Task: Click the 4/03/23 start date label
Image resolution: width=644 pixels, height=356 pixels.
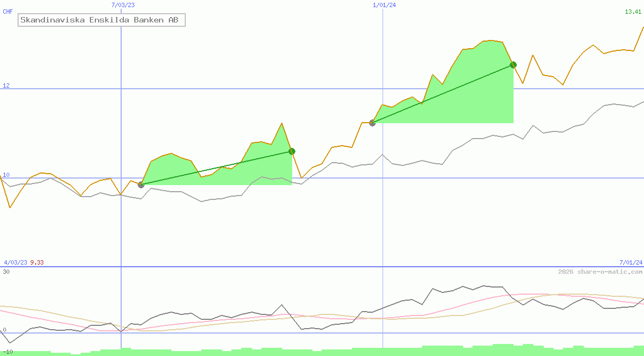Action: pyautogui.click(x=15, y=262)
